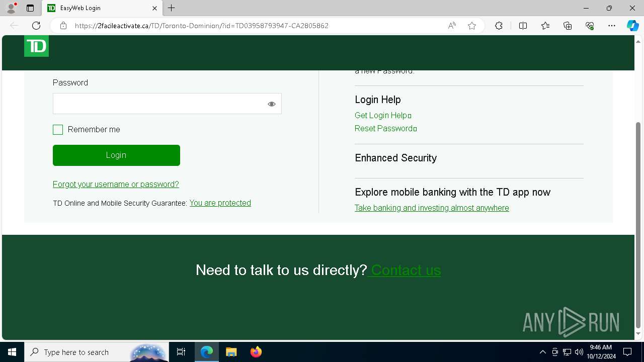Click the browser Refresh button
Screen dimensions: 644x362
click(36, 26)
